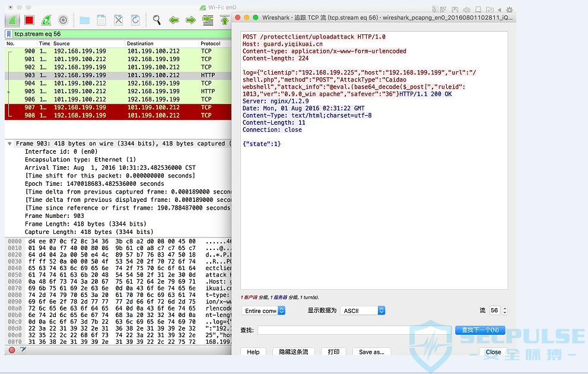Stop the running capture with red square

[x=29, y=20]
